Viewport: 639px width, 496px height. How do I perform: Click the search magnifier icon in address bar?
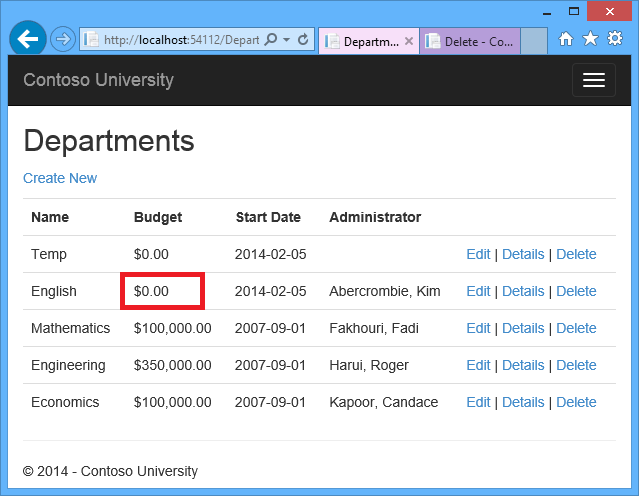272,40
